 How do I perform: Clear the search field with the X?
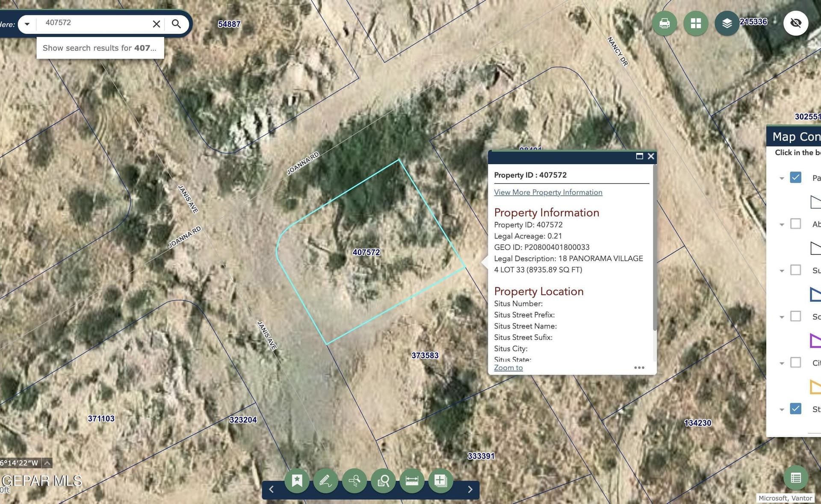tap(156, 24)
